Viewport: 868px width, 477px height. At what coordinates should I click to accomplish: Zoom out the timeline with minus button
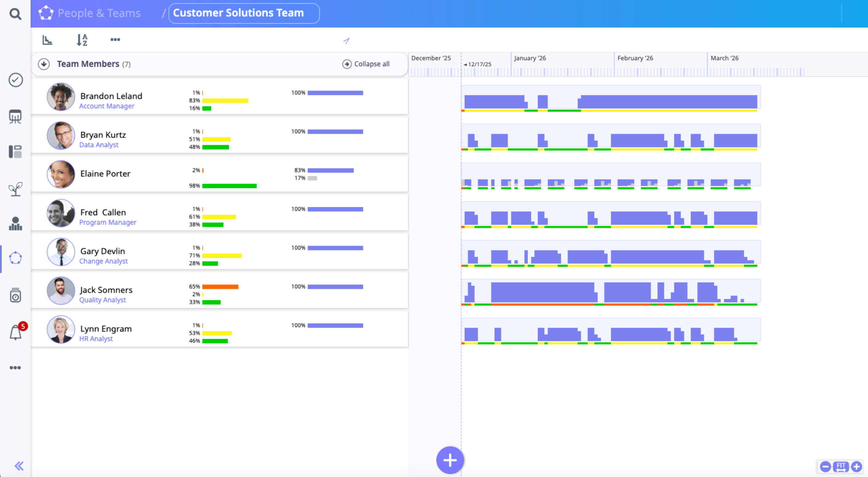[825, 467]
